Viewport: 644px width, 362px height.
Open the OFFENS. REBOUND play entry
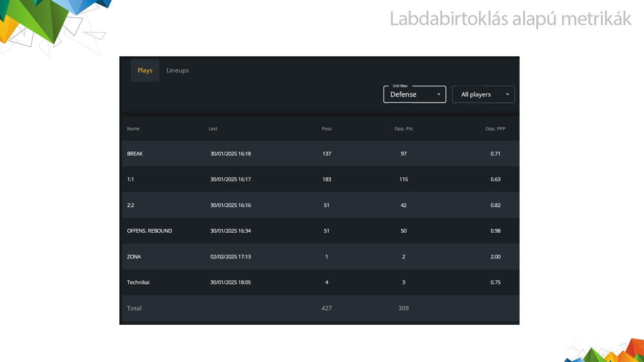149,231
